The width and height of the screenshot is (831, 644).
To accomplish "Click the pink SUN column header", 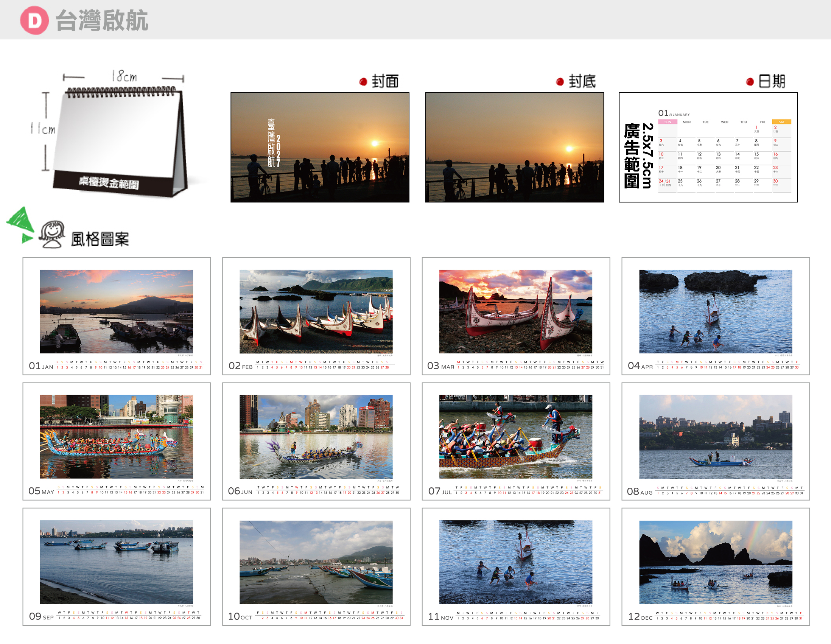I will pyautogui.click(x=668, y=122).
